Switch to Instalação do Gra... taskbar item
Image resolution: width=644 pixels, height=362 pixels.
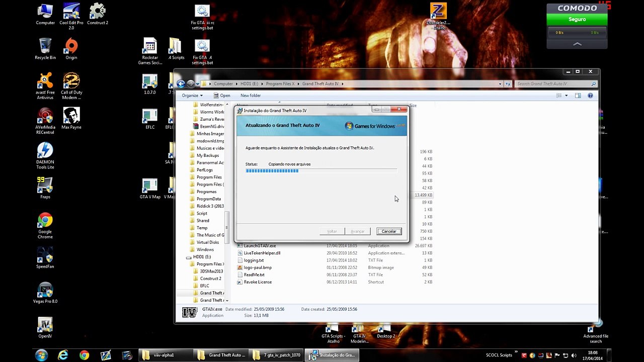click(x=333, y=355)
